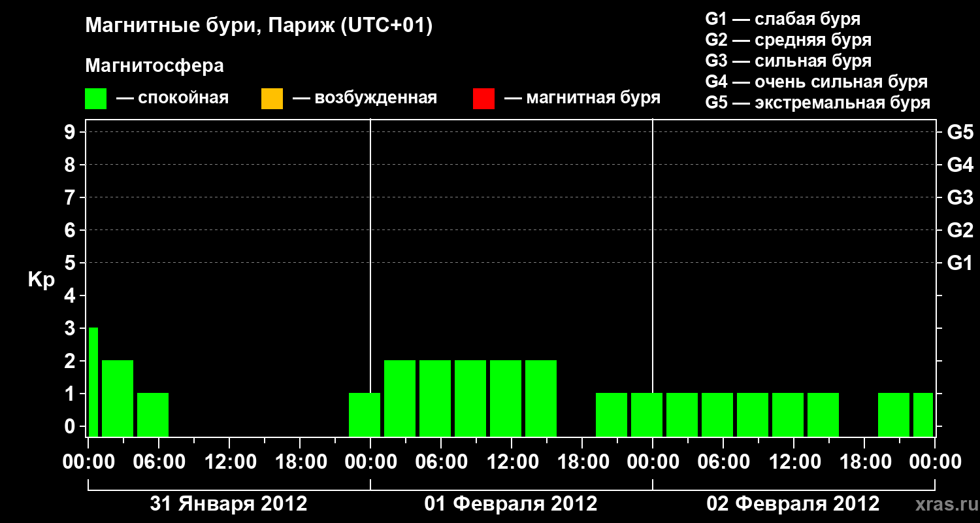The image size is (980, 523).
Task: Click the final Kp 1 bar on 02 Февраля
Action: coord(923,414)
